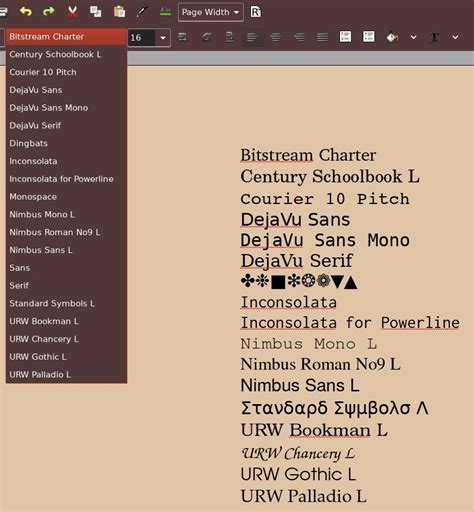
Task: Select Nimbus Sans L font
Action: click(66, 250)
